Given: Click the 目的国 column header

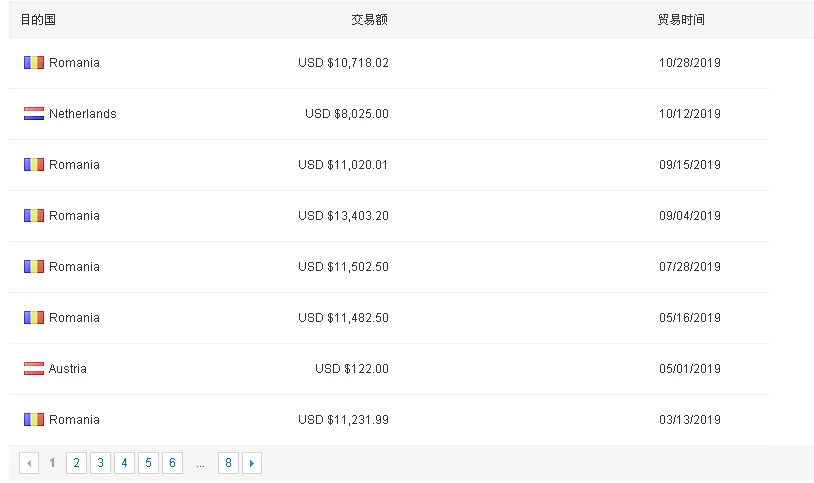Looking at the screenshot, I should tap(38, 20).
